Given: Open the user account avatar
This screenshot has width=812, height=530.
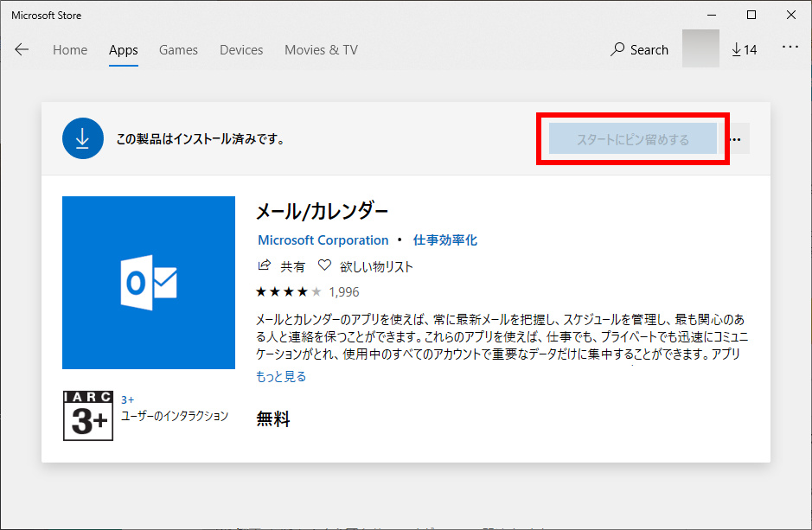Looking at the screenshot, I should tap(700, 48).
